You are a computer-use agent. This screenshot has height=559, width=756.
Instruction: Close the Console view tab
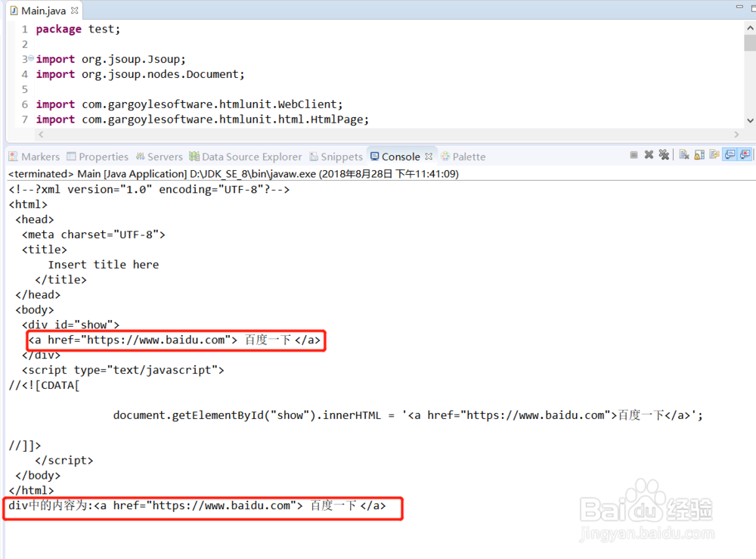click(429, 157)
